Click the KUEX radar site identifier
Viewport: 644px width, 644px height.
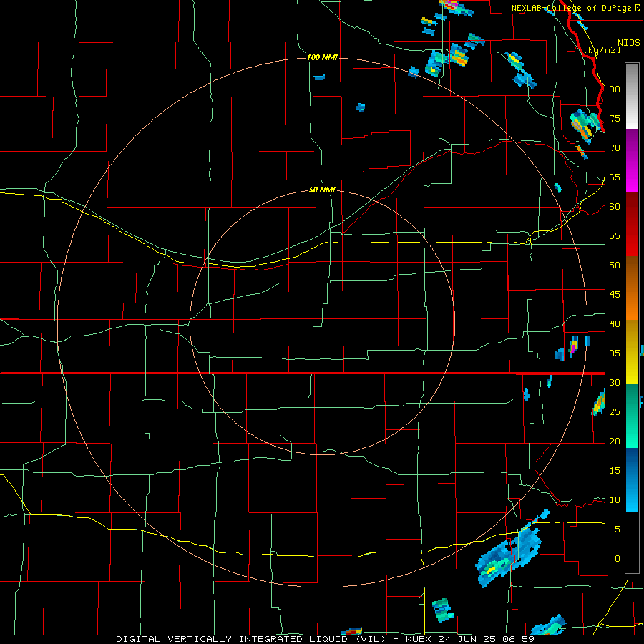(419, 639)
